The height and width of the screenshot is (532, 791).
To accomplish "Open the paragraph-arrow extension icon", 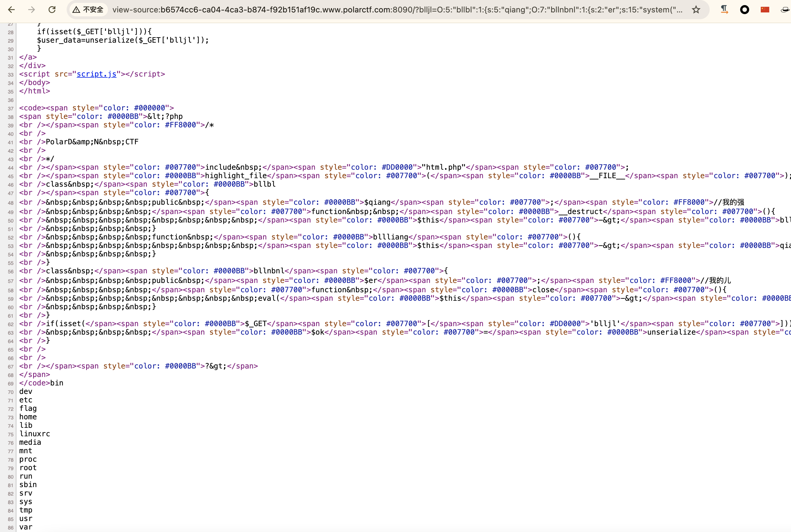I will pyautogui.click(x=724, y=10).
